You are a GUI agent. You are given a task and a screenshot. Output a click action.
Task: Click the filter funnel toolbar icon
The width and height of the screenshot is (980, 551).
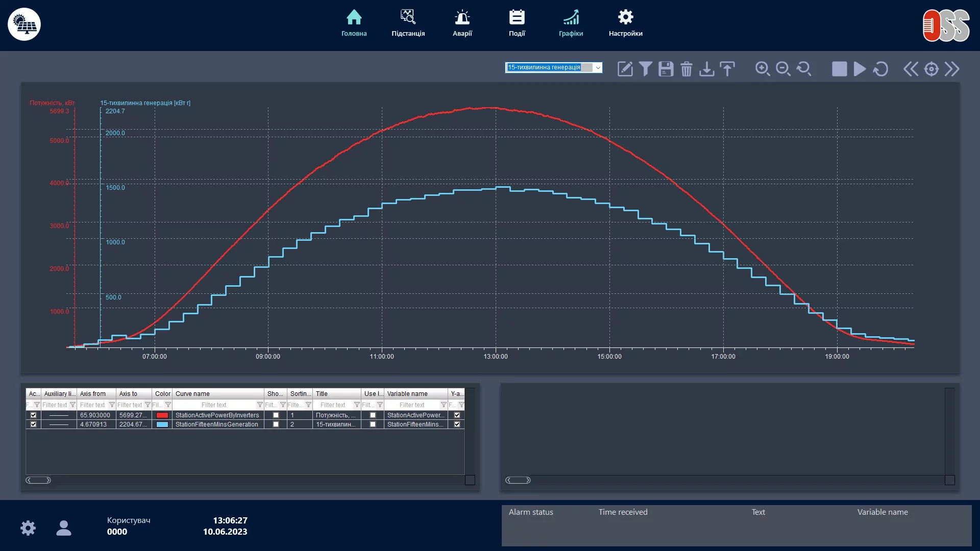[x=645, y=69]
